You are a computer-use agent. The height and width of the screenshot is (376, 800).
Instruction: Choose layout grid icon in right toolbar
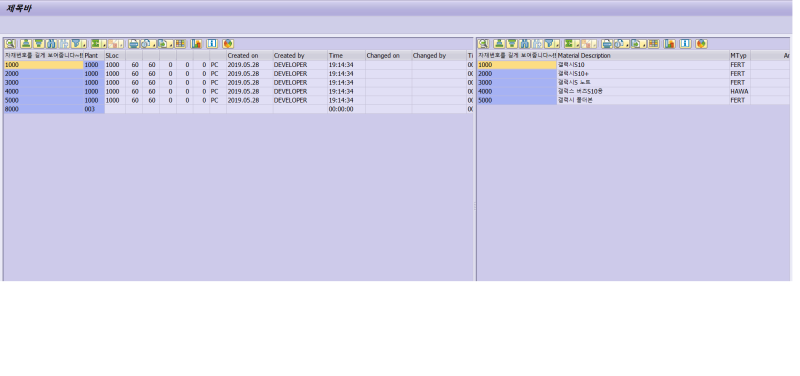(x=654, y=44)
